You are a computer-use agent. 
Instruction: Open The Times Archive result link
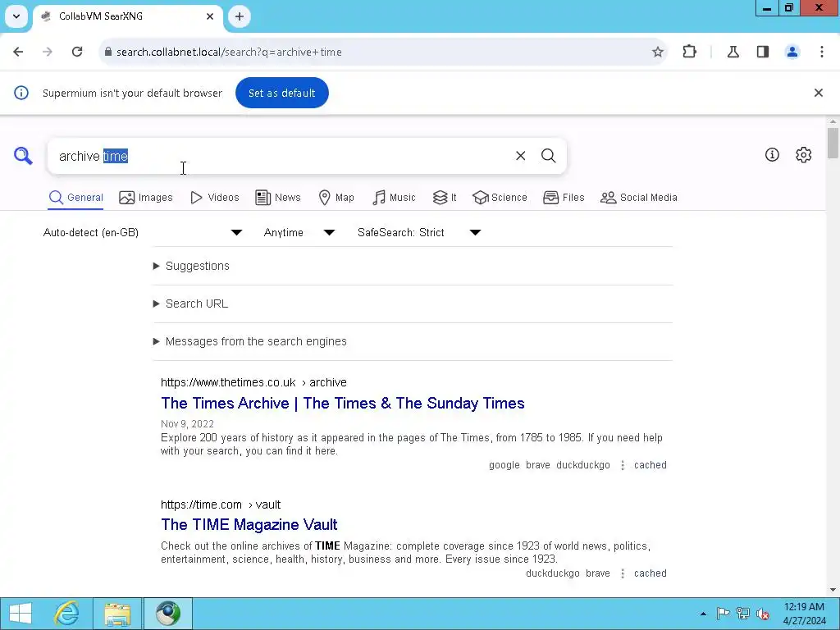(342, 404)
